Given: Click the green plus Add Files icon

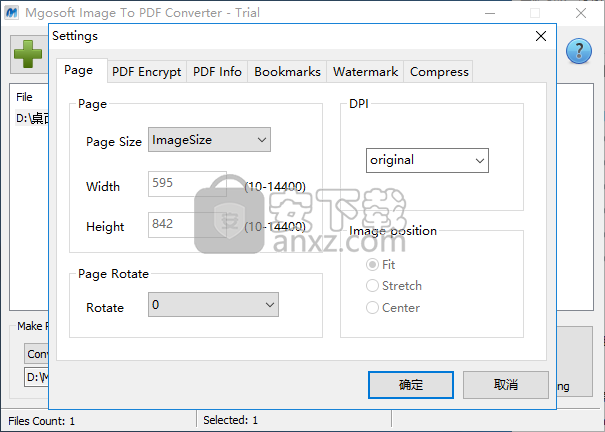Looking at the screenshot, I should (x=29, y=53).
